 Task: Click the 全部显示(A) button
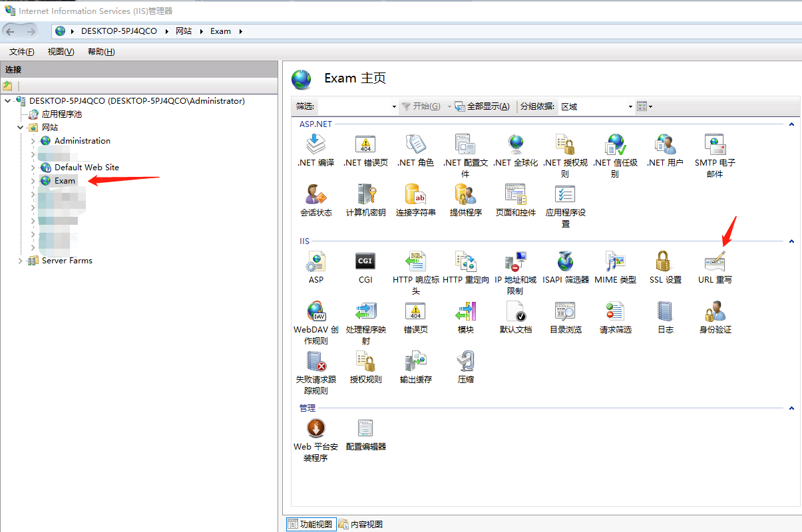[483, 106]
